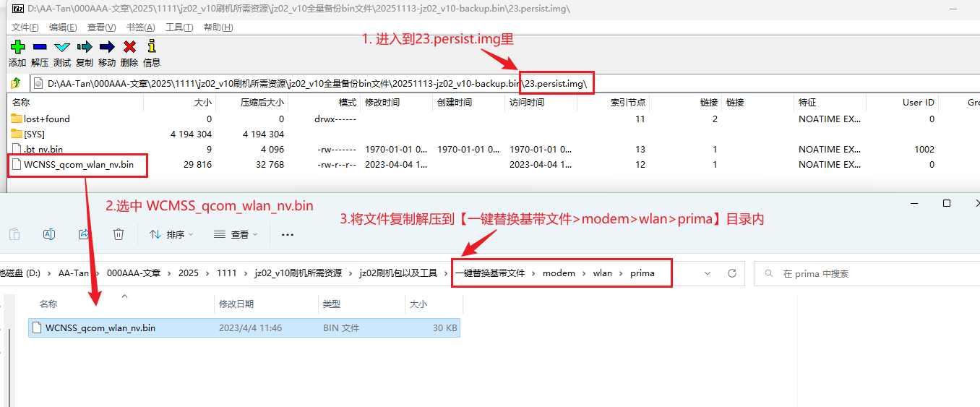The image size is (980, 407).
Task: Click the Copy (复制) icon in 7-Zip toolbar
Action: 85,48
